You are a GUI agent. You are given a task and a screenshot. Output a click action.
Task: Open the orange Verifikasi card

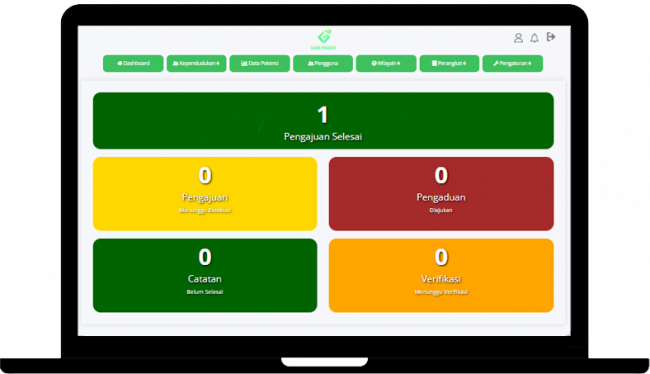tap(441, 275)
